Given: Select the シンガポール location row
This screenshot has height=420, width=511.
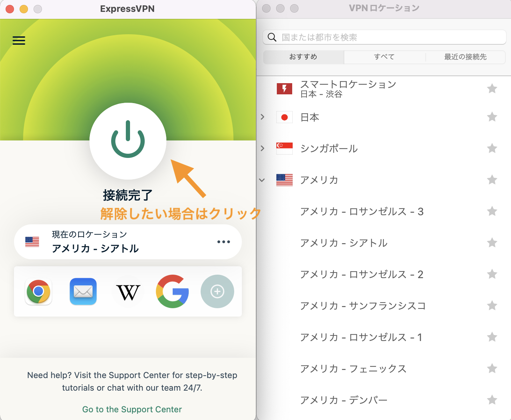Looking at the screenshot, I should 384,149.
